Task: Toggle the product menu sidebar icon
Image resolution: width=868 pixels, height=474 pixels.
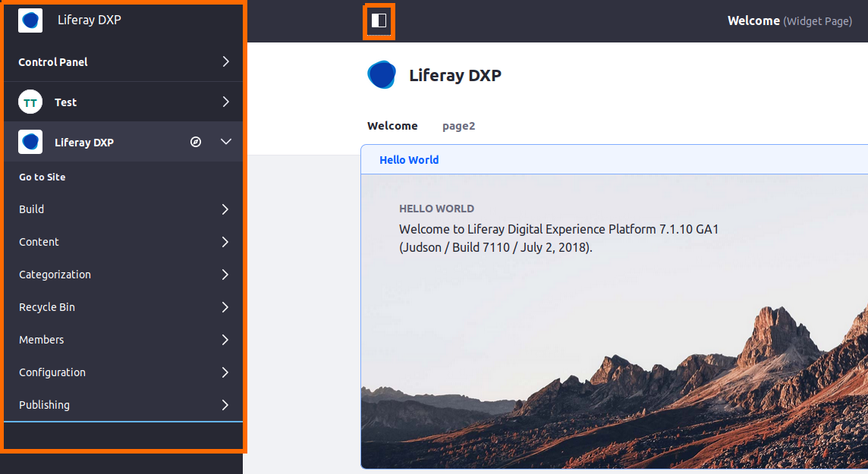Action: coord(379,21)
